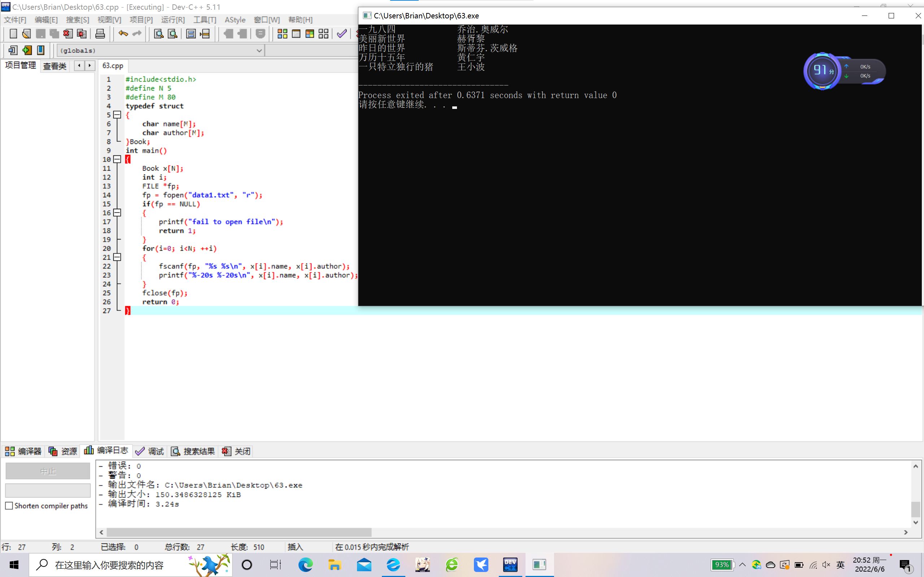Open the 运行[R] menu

pyautogui.click(x=173, y=20)
